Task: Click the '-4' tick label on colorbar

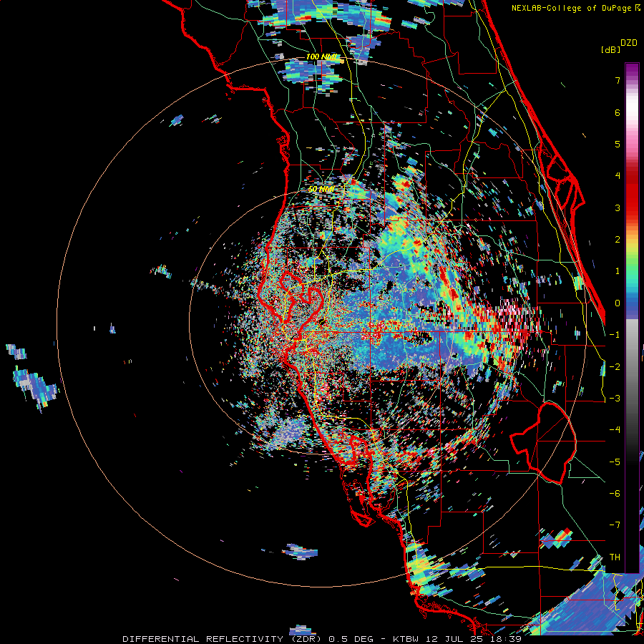Action: coord(615,430)
